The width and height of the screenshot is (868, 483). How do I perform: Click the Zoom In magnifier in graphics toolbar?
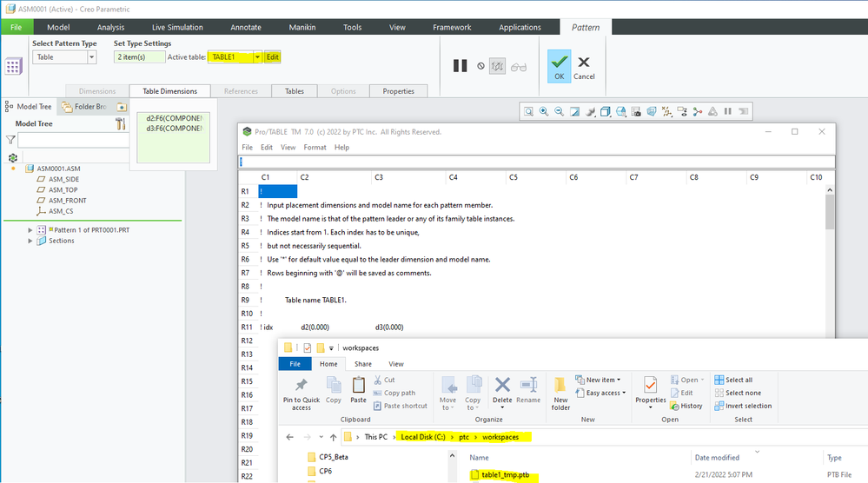[x=543, y=111]
